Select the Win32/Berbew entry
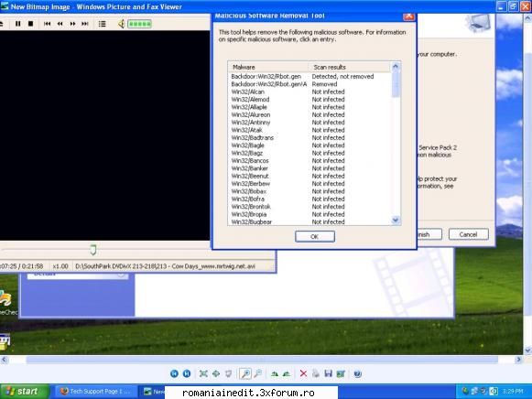 pos(251,184)
